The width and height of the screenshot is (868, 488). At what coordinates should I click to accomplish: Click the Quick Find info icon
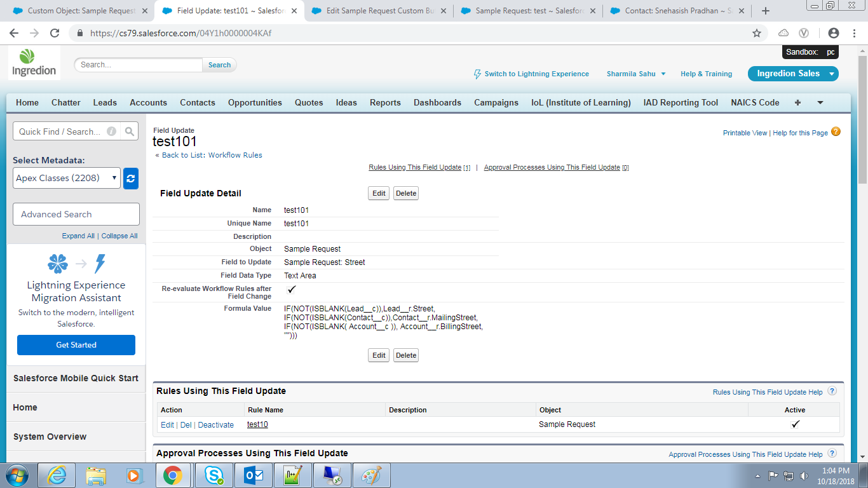pos(111,132)
